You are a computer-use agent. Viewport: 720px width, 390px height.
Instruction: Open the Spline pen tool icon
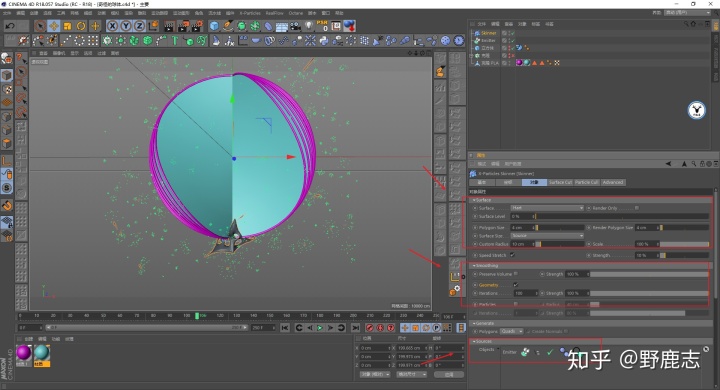(x=228, y=26)
